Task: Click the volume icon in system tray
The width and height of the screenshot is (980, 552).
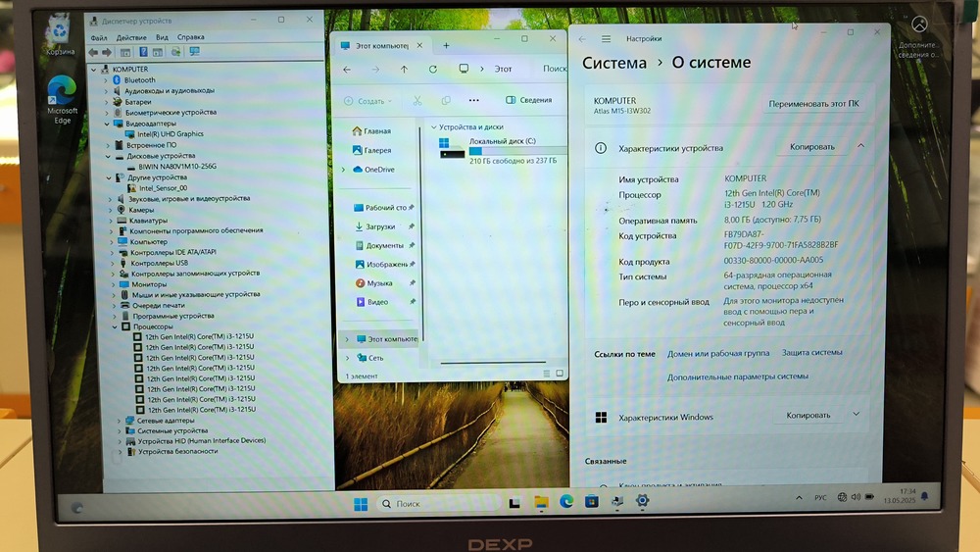Action: [x=856, y=497]
